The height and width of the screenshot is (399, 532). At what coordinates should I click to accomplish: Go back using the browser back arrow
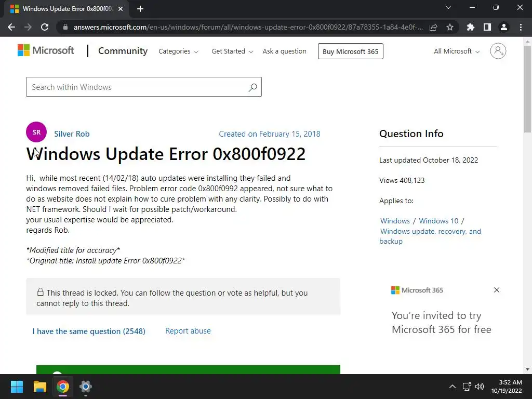[x=11, y=27]
